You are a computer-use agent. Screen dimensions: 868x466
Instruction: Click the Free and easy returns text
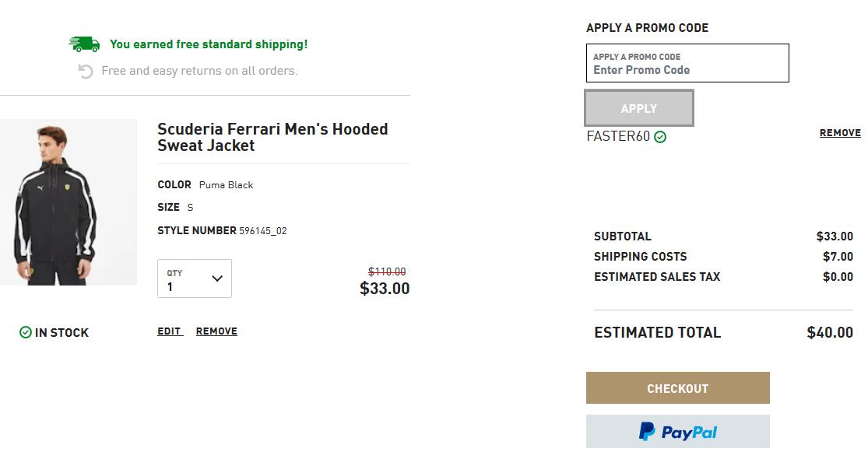(199, 71)
